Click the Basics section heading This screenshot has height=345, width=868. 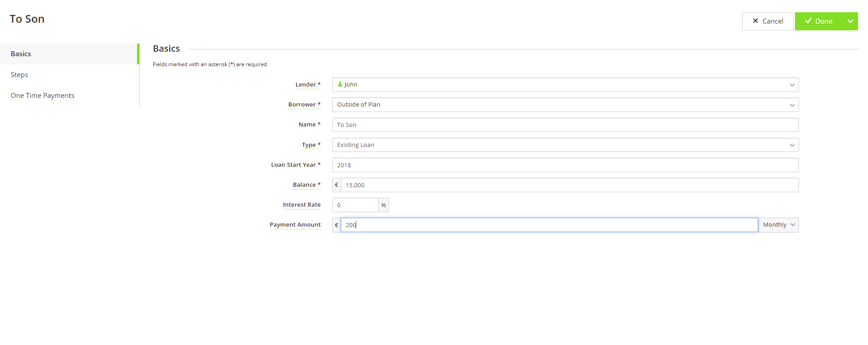pyautogui.click(x=167, y=49)
